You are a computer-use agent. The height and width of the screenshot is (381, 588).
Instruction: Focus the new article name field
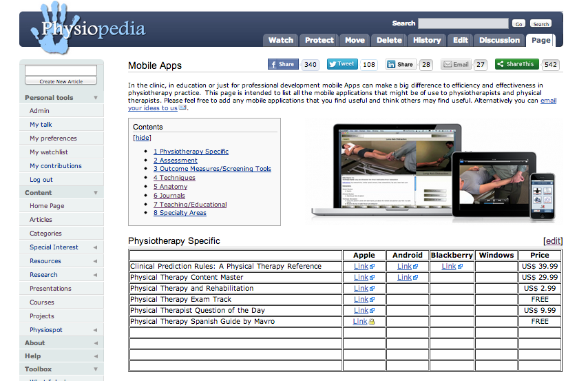point(61,70)
